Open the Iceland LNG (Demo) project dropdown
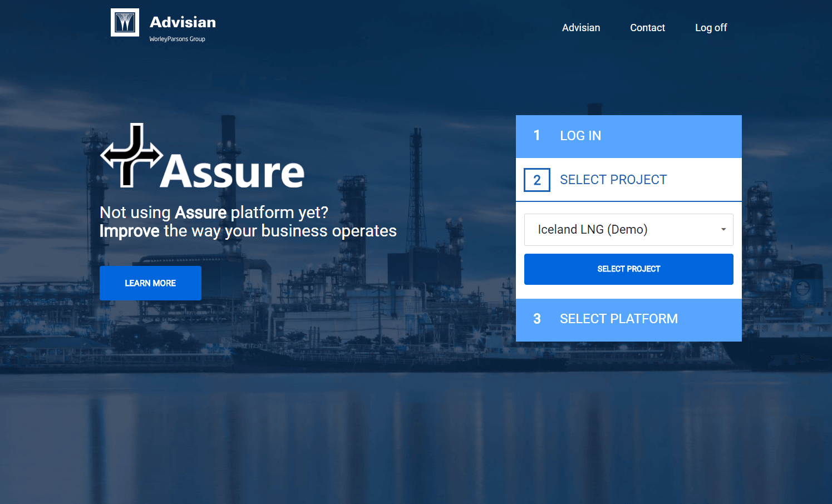Image resolution: width=832 pixels, height=504 pixels. pos(629,230)
